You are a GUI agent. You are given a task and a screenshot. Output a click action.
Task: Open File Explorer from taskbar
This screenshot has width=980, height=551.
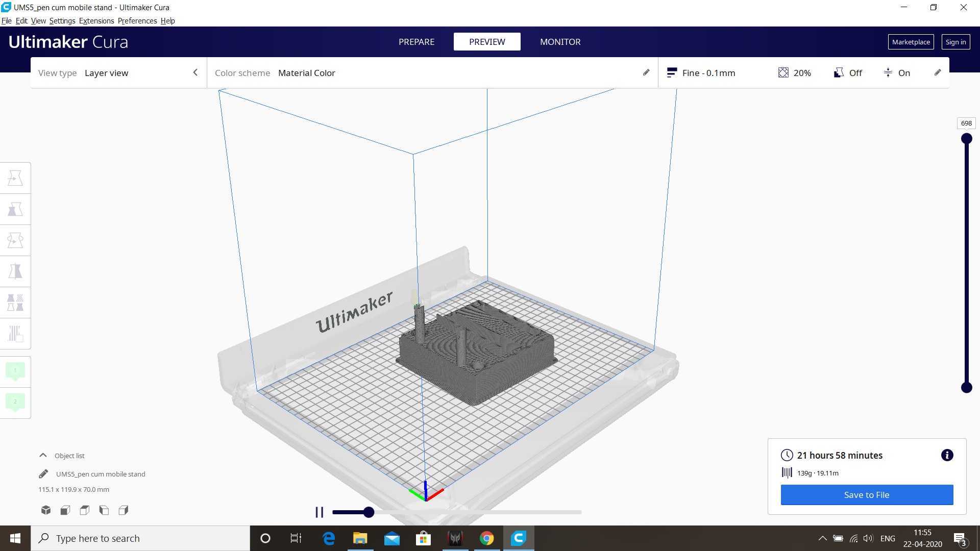(360, 538)
